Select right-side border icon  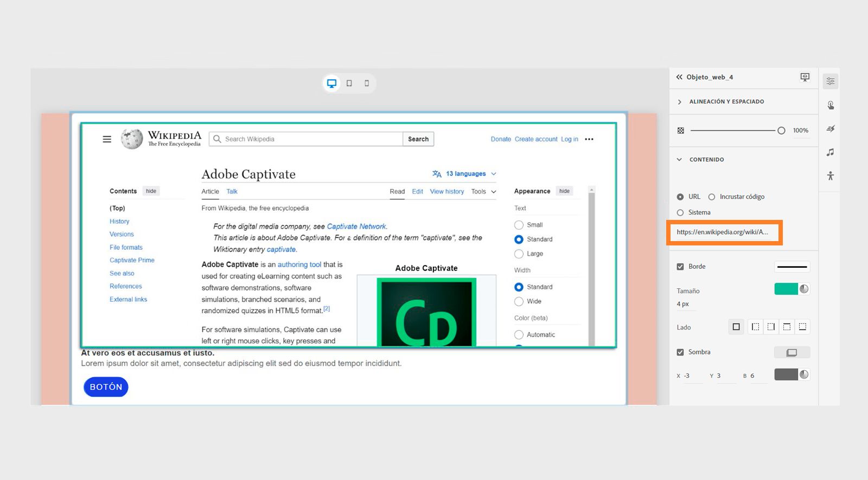pos(771,327)
